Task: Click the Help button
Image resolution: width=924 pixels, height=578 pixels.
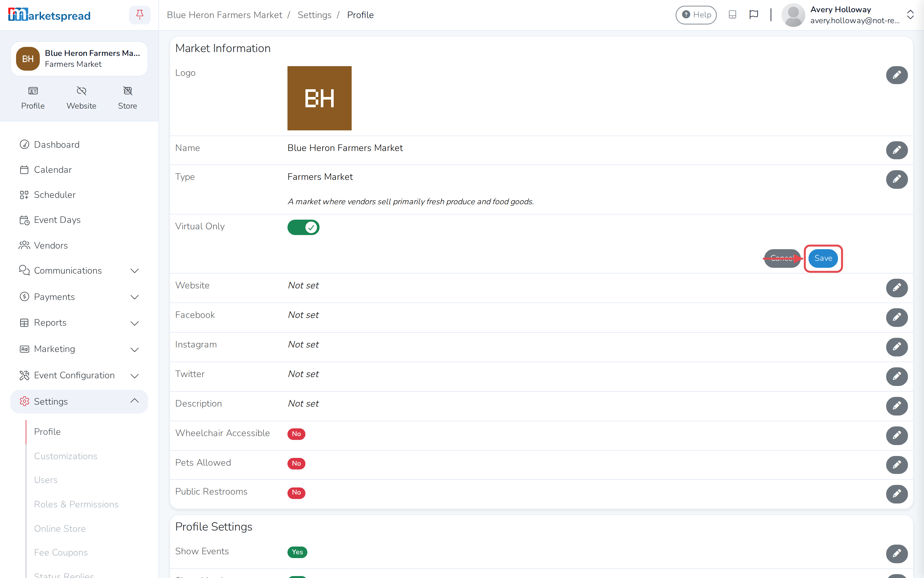Action: (696, 15)
